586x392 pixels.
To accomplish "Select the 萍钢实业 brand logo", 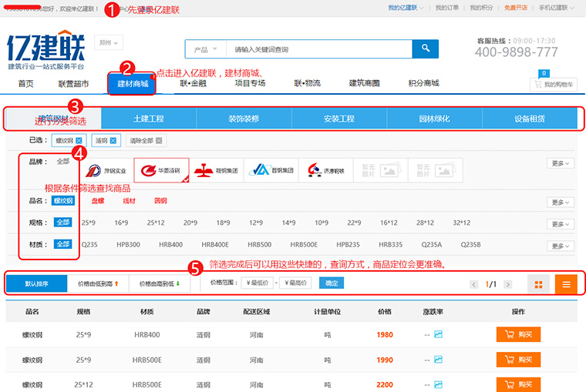I will coord(106,170).
